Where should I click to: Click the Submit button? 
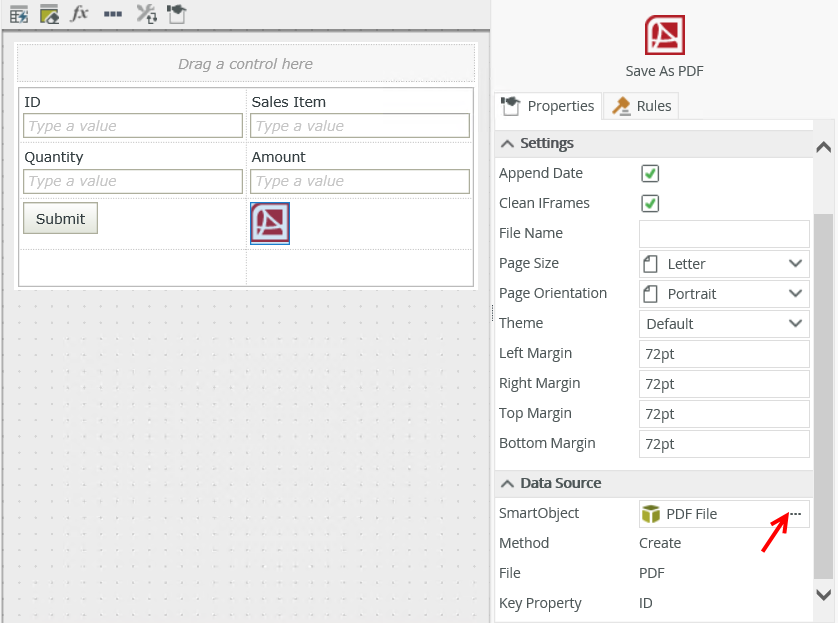click(60, 219)
